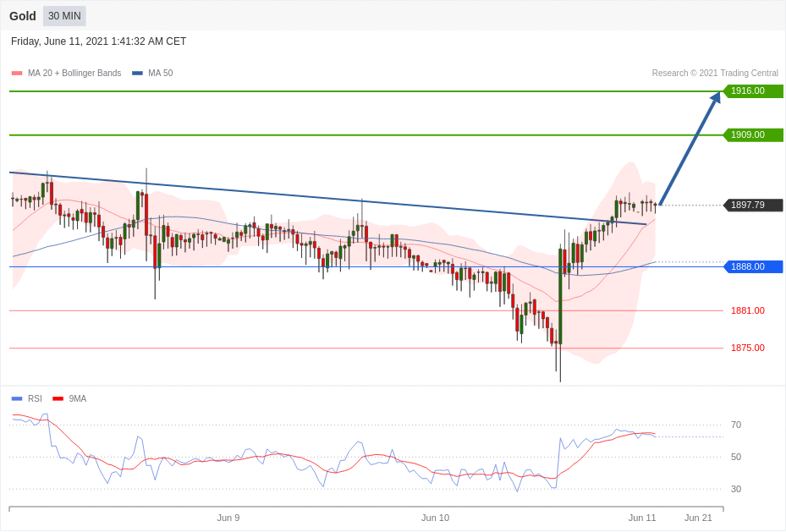The width and height of the screenshot is (786, 532).
Task: Select the green 1916.00 resistance label
Action: (753, 91)
